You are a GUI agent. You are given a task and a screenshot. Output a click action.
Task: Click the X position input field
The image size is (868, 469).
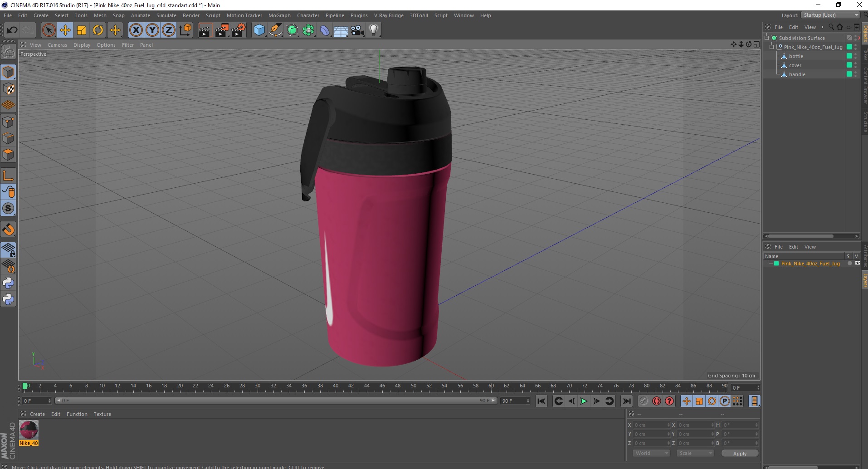tap(651, 425)
